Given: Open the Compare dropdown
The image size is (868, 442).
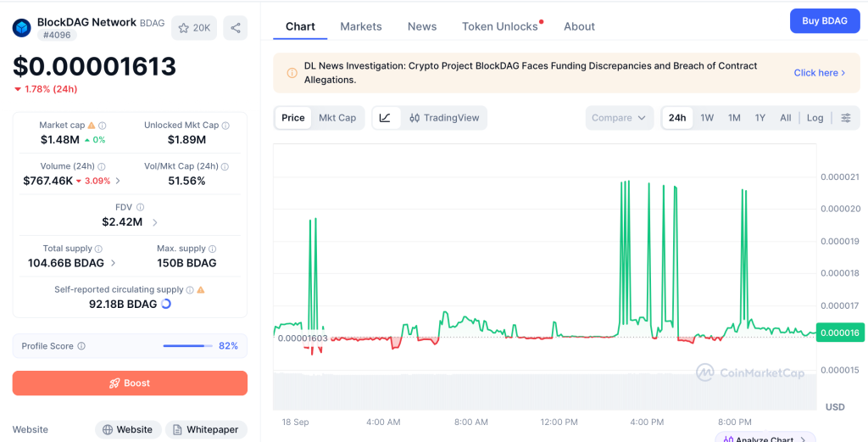Looking at the screenshot, I should 619,118.
